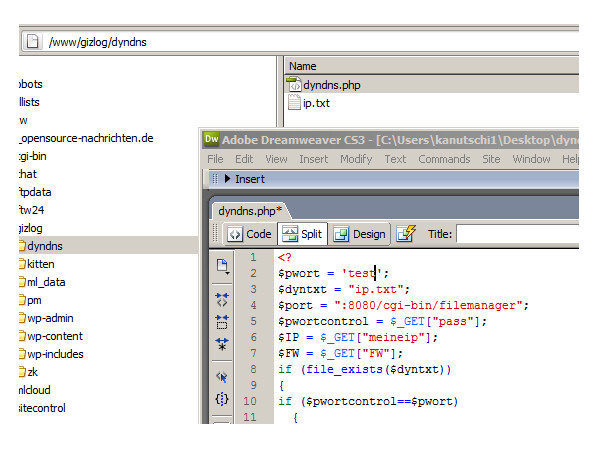Select the zk folder in the tree
Image resolution: width=598 pixels, height=449 pixels.
pyautogui.click(x=32, y=372)
